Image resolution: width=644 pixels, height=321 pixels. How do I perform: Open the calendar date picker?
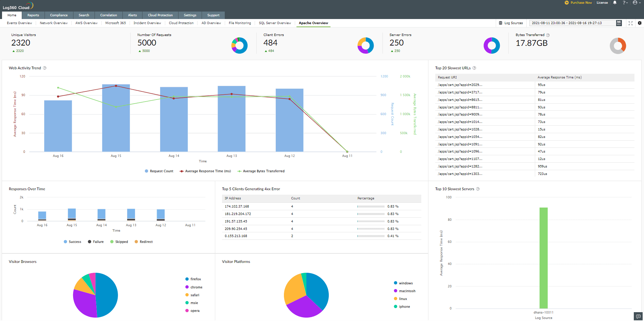(619, 23)
